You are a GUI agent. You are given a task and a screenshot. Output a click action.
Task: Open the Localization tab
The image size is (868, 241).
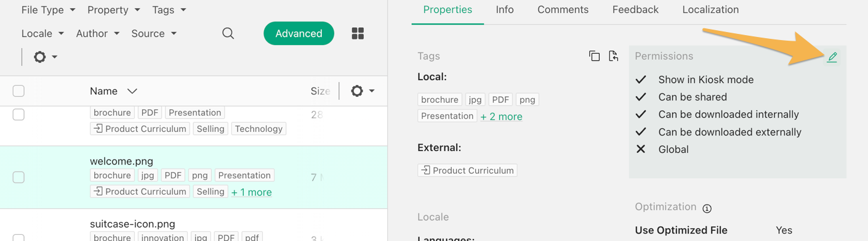click(710, 10)
